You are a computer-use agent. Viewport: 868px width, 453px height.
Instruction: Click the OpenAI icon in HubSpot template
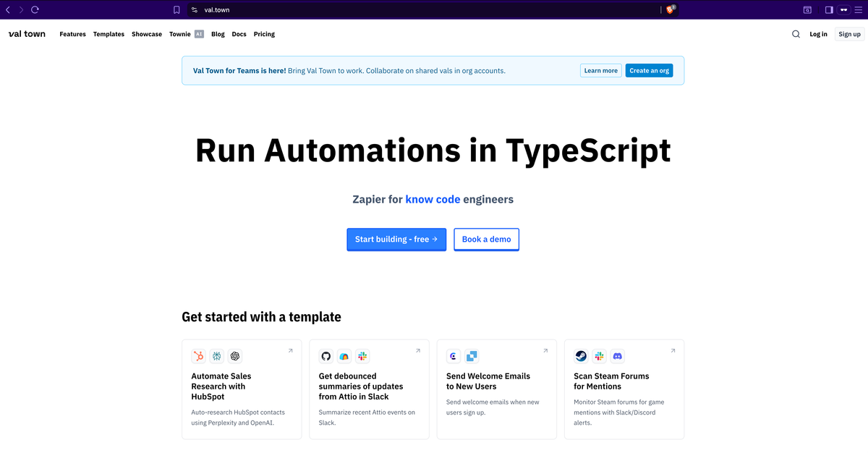point(235,356)
